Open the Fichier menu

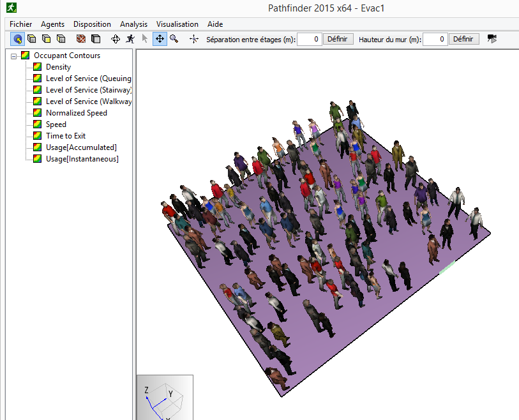pos(21,24)
